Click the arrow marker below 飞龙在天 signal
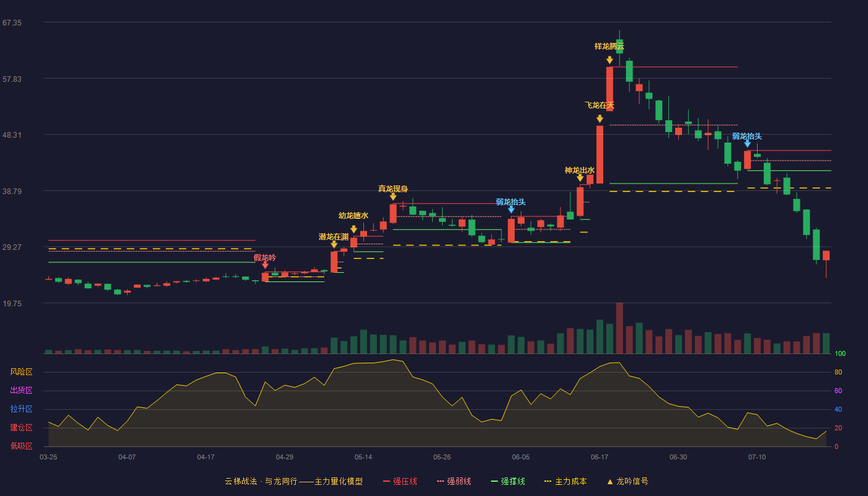This screenshot has height=496, width=868. (x=600, y=119)
